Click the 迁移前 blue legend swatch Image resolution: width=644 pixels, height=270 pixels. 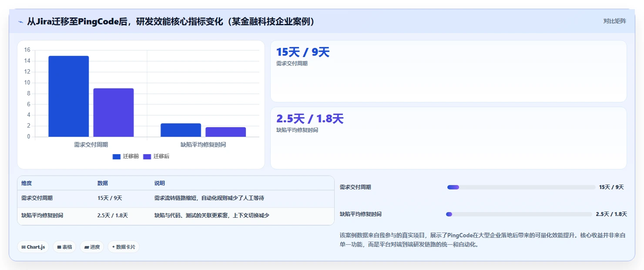pyautogui.click(x=116, y=157)
